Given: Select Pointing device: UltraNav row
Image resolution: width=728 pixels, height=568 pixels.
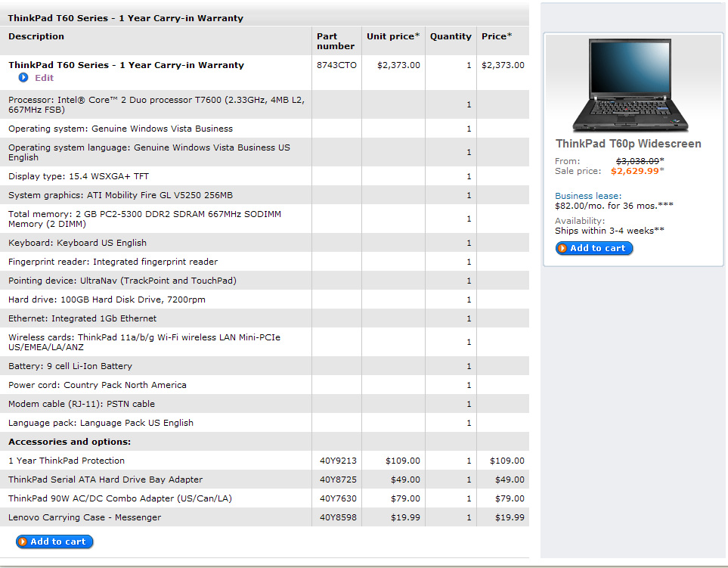Looking at the screenshot, I should pyautogui.click(x=265, y=281).
